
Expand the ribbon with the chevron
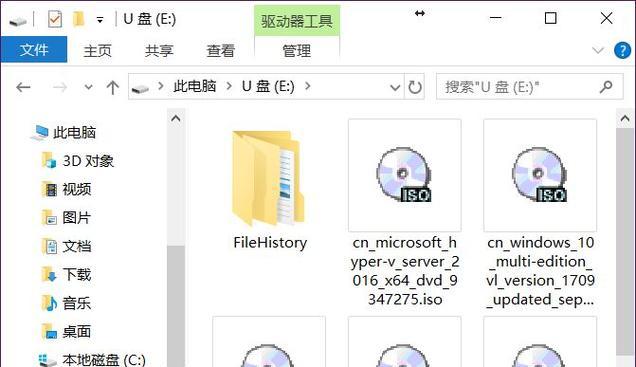click(597, 50)
